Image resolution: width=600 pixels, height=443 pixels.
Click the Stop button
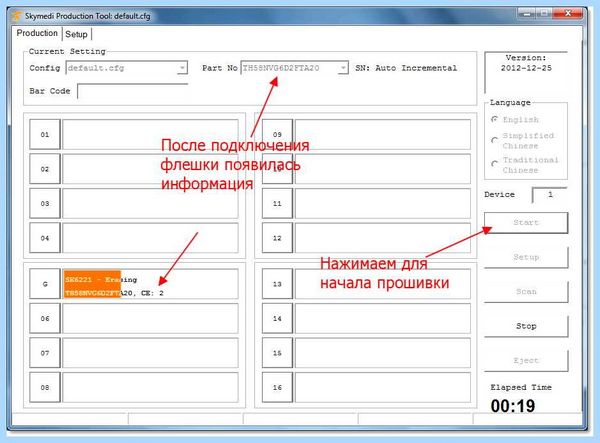pyautogui.click(x=526, y=326)
